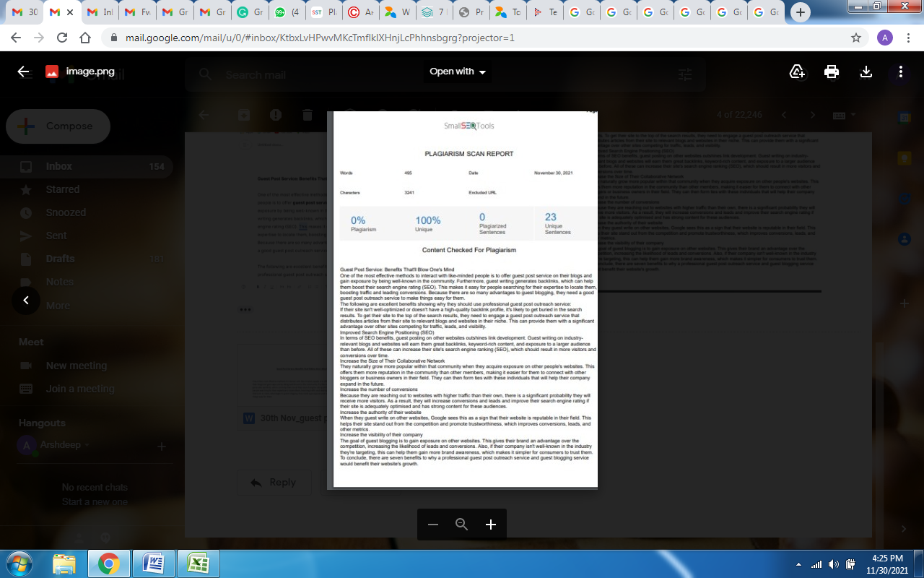Switch to the Gmail tab labeled '30'
924x578 pixels.
(x=25, y=12)
